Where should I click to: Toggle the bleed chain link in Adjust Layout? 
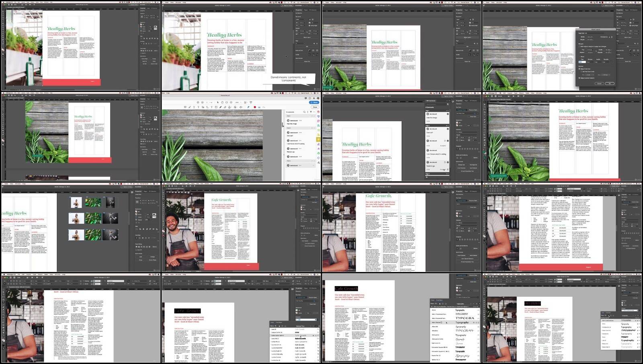point(611,62)
